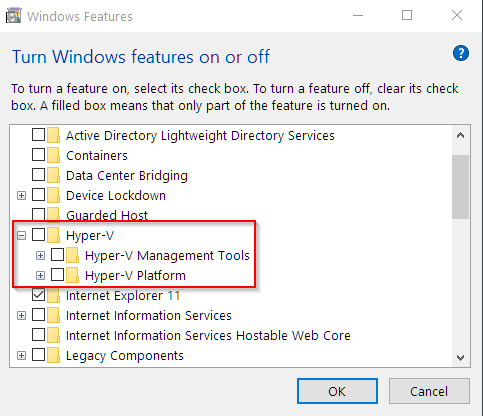483x416 pixels.
Task: Click the scrollbar down arrow
Action: pos(460,358)
